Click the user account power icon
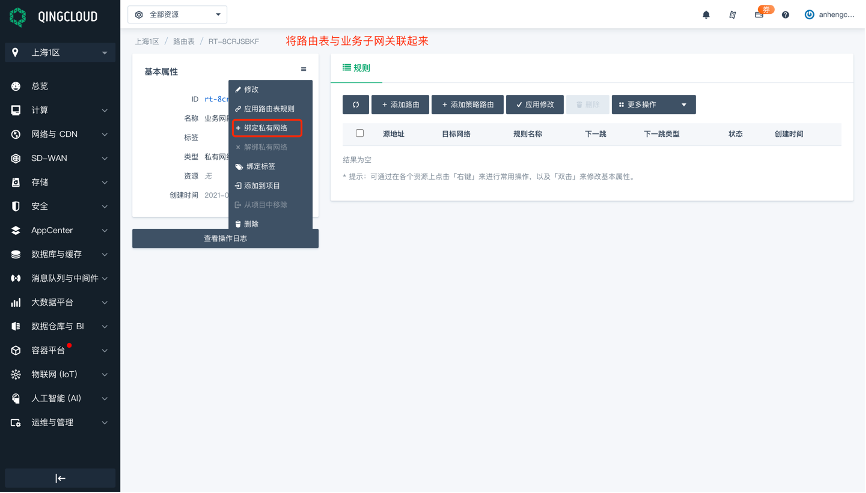866x493 pixels. (x=809, y=15)
